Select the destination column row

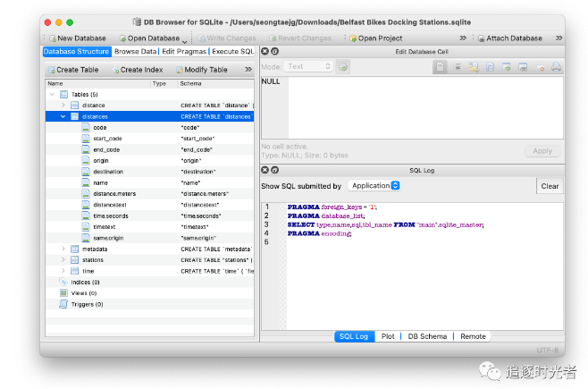(149, 172)
